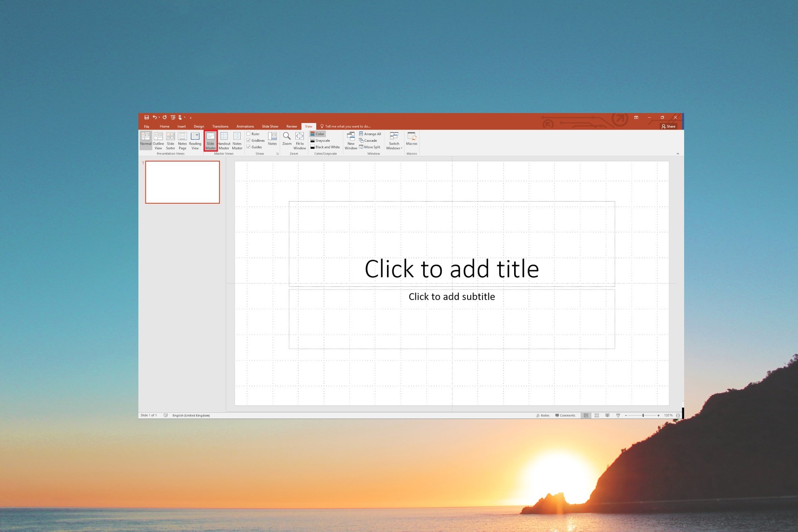Click zoom in plus button
798x532 pixels.
pos(658,415)
